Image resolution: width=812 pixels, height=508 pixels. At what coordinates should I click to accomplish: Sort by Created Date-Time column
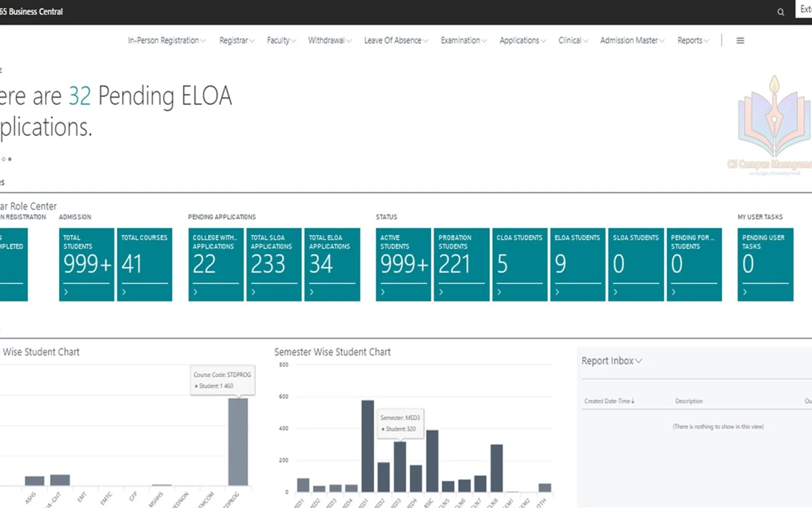(x=609, y=401)
